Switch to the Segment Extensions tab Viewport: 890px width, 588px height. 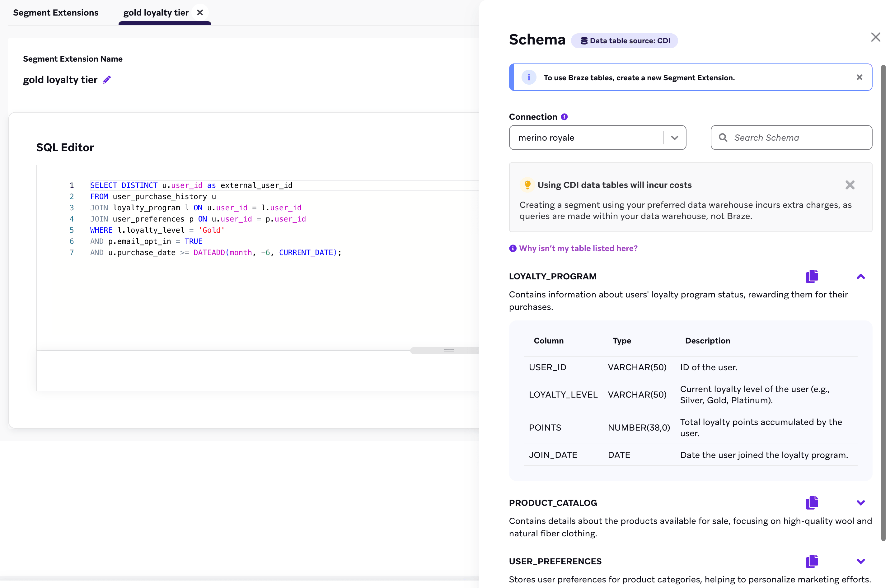[x=55, y=13]
